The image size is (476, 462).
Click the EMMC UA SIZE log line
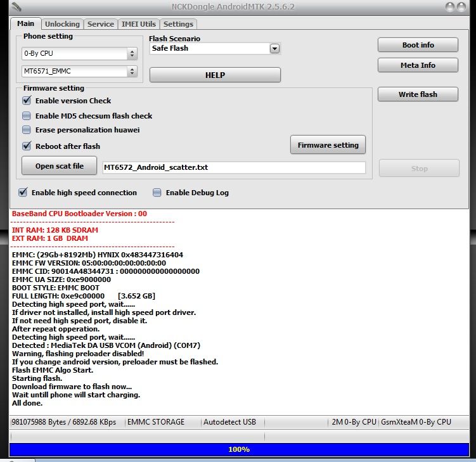click(61, 279)
